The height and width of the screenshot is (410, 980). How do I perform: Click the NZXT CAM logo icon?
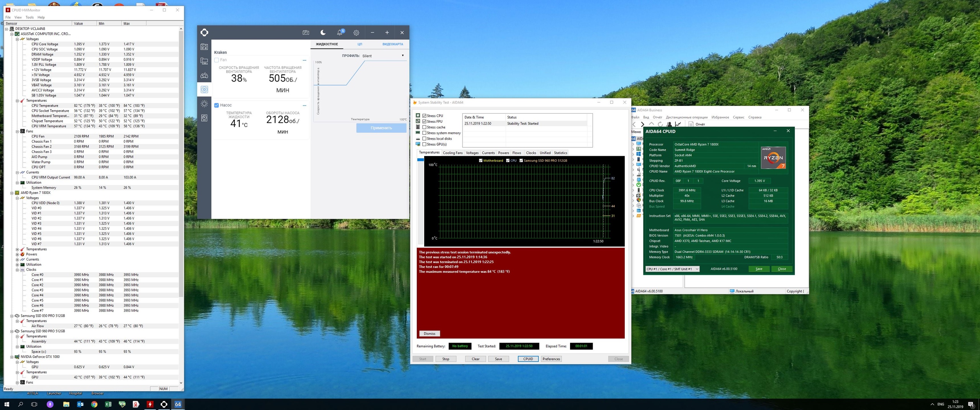tap(204, 33)
